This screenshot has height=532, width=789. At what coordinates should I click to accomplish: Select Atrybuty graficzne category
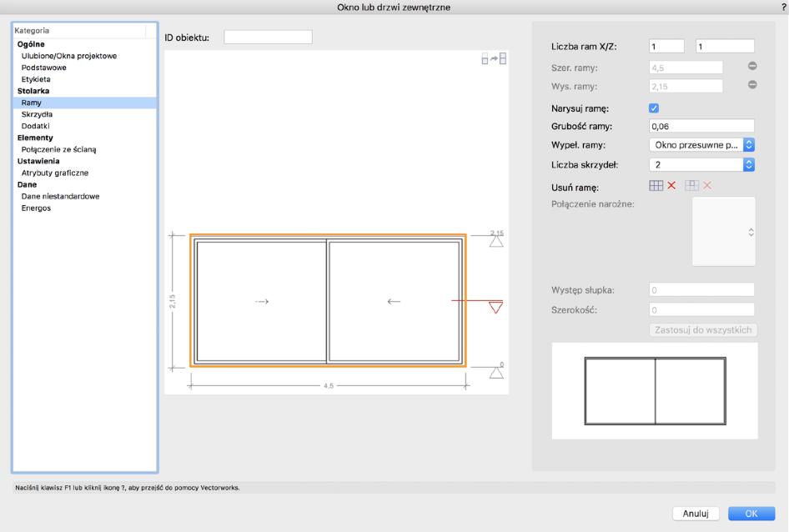pyautogui.click(x=55, y=173)
